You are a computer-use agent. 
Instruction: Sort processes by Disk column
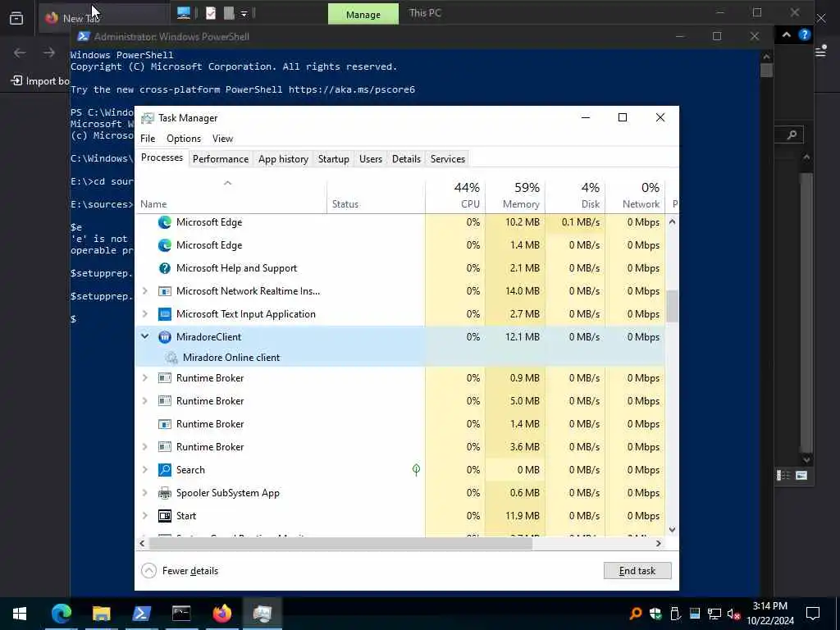click(575, 195)
